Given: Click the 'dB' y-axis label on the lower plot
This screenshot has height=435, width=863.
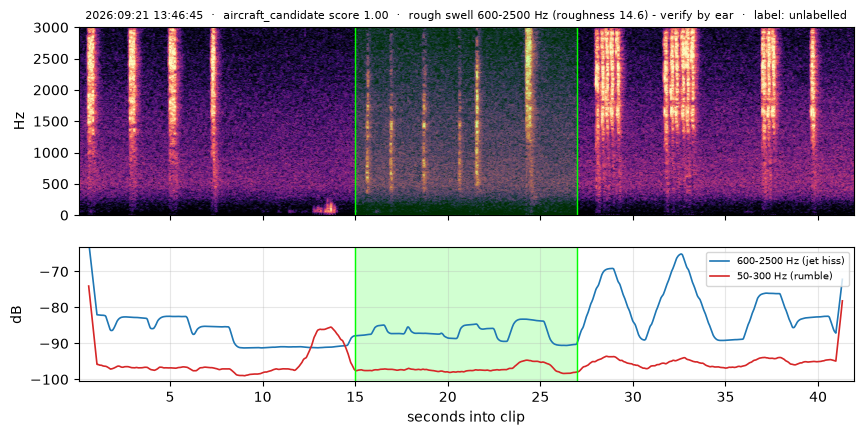Looking at the screenshot, I should (x=18, y=314).
